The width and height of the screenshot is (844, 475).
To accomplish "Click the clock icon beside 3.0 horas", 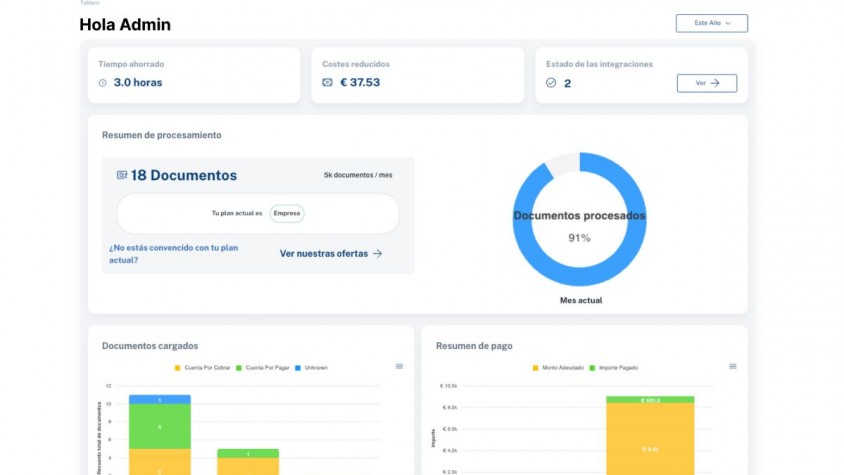I will [x=102, y=83].
